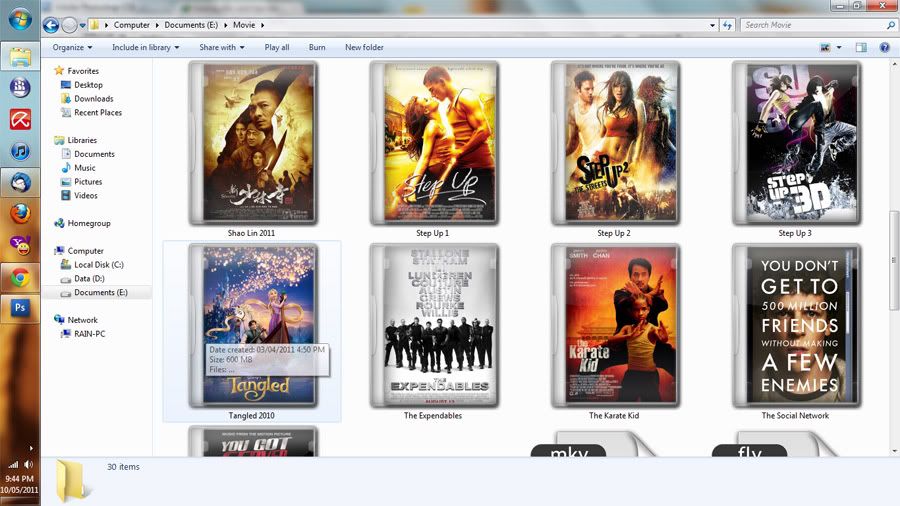This screenshot has width=900, height=506.
Task: Click the vertical scrollbar of file list
Action: [894, 260]
